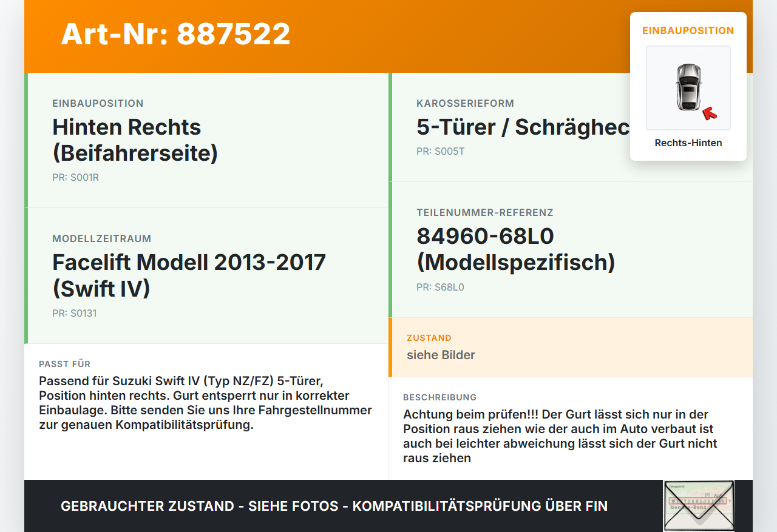Click the Art-Nr: 887522 heading

(175, 34)
